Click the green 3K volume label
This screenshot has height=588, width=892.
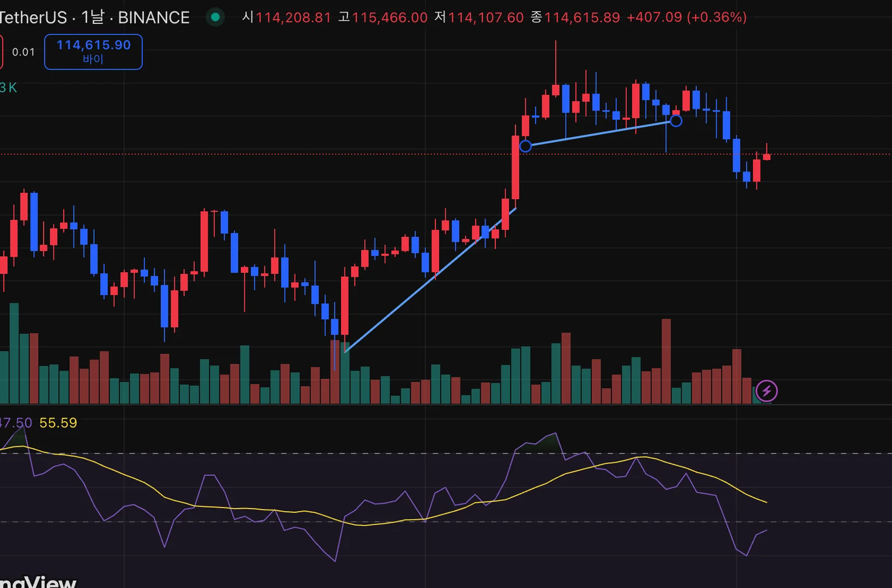click(8, 88)
